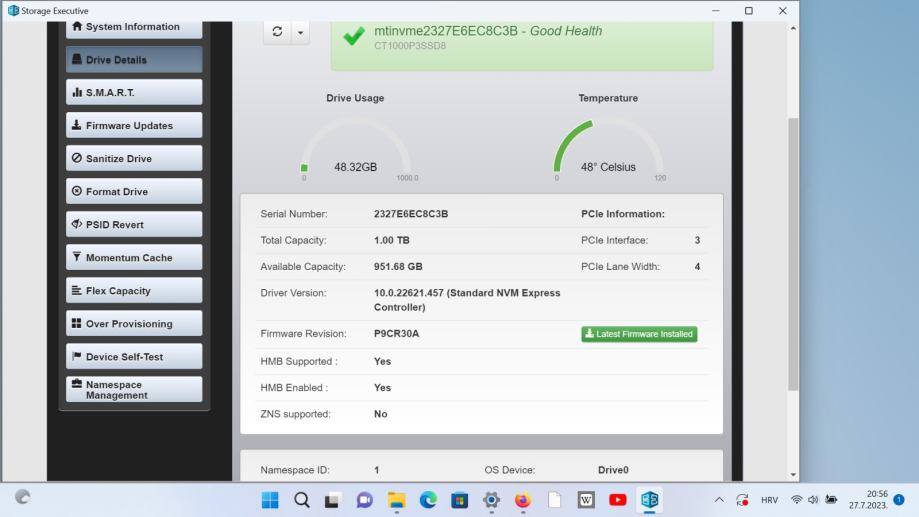This screenshot has height=517, width=919.
Task: Open Sanitize Drive option
Action: (134, 158)
